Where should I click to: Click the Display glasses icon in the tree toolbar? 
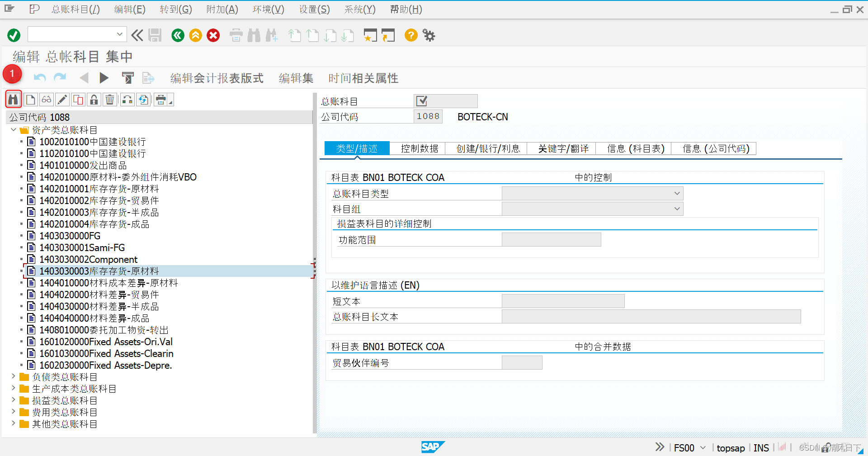47,100
